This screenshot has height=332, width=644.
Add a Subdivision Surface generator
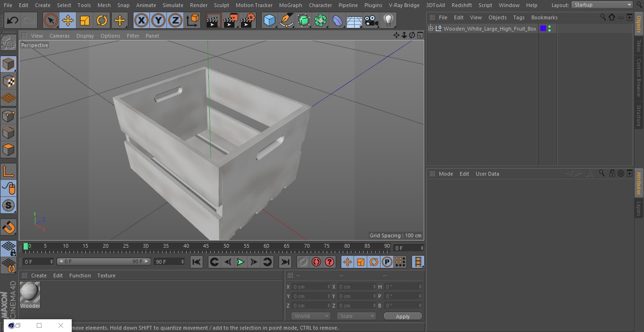304,21
